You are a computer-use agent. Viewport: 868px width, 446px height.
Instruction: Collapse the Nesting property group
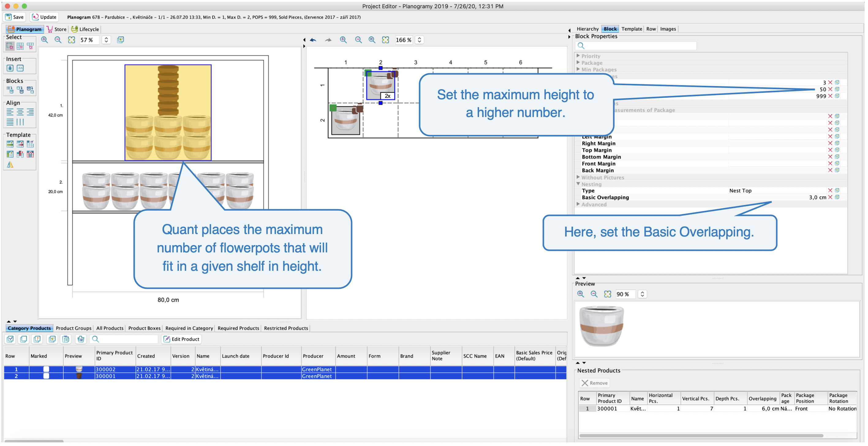(x=578, y=184)
